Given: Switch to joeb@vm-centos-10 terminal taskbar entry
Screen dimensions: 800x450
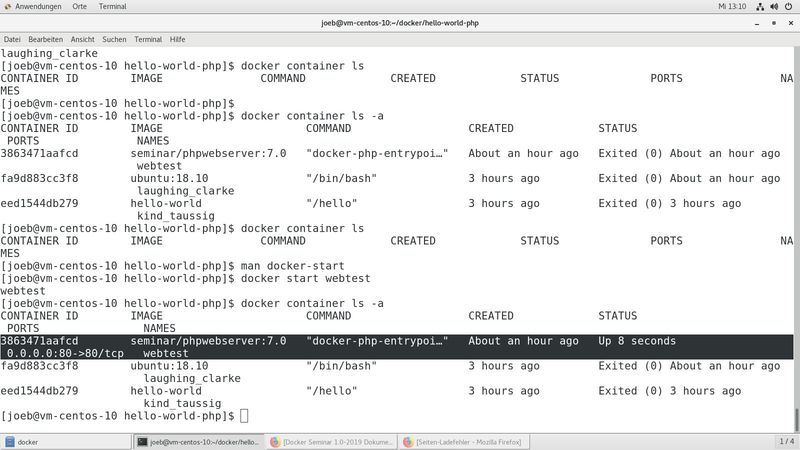Looking at the screenshot, I should tap(198, 442).
